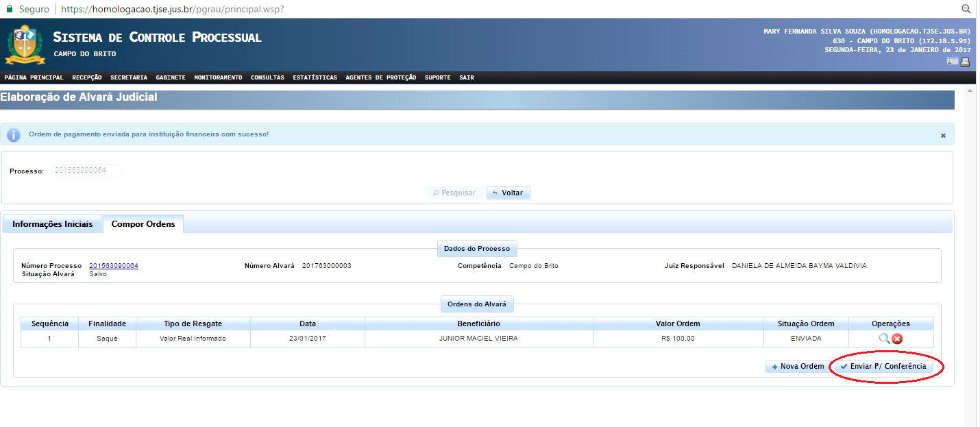The image size is (980, 427).
Task: Switch to the Informações Iniciais tab
Action: 53,224
